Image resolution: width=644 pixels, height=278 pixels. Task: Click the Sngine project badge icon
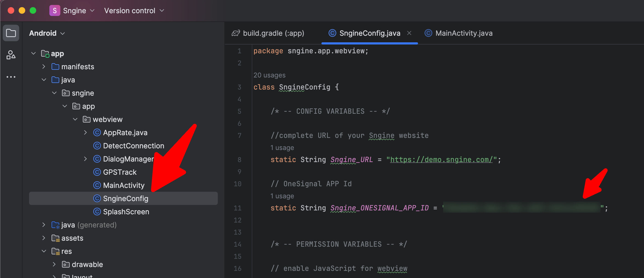[x=55, y=11]
